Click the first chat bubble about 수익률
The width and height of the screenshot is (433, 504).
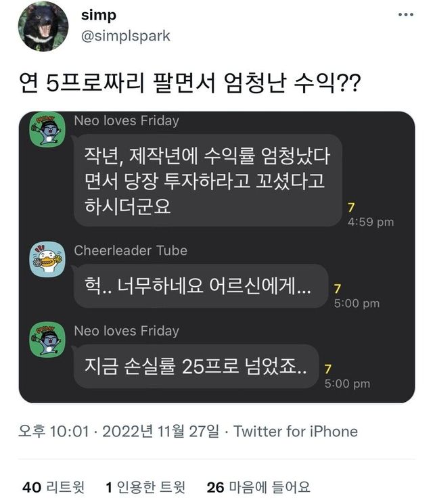click(206, 181)
